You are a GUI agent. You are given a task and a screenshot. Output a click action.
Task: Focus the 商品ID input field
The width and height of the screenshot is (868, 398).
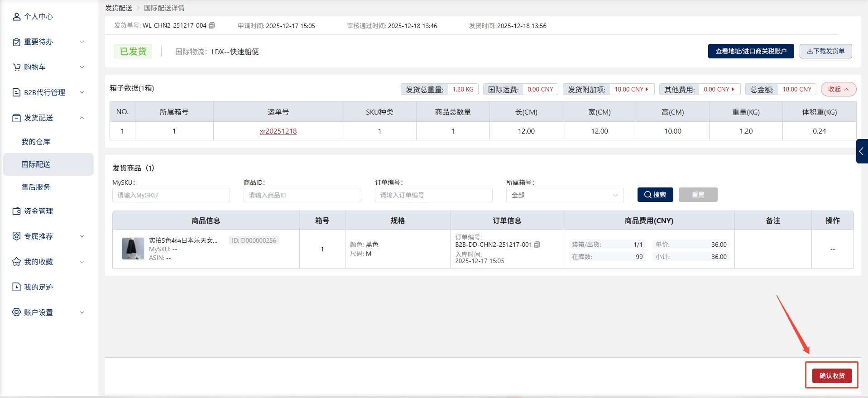tap(302, 195)
